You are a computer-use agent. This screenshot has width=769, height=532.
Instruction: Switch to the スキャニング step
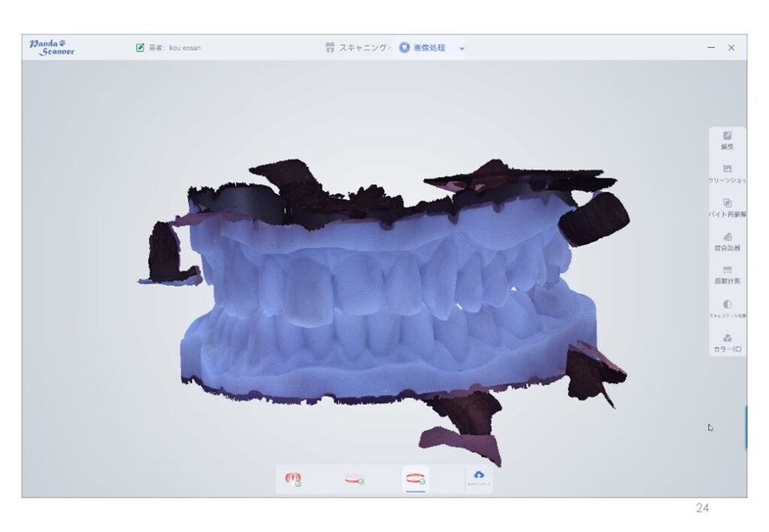[x=357, y=48]
